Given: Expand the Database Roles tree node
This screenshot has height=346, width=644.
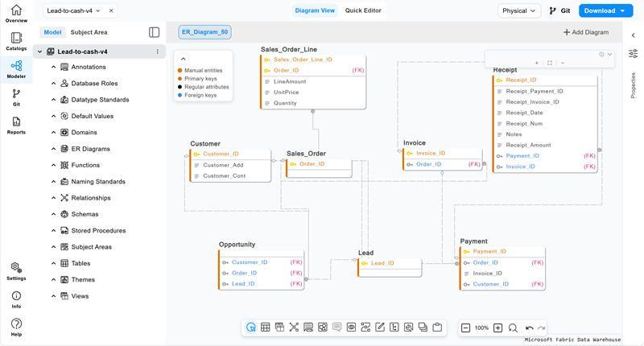Looking at the screenshot, I should coord(53,84).
